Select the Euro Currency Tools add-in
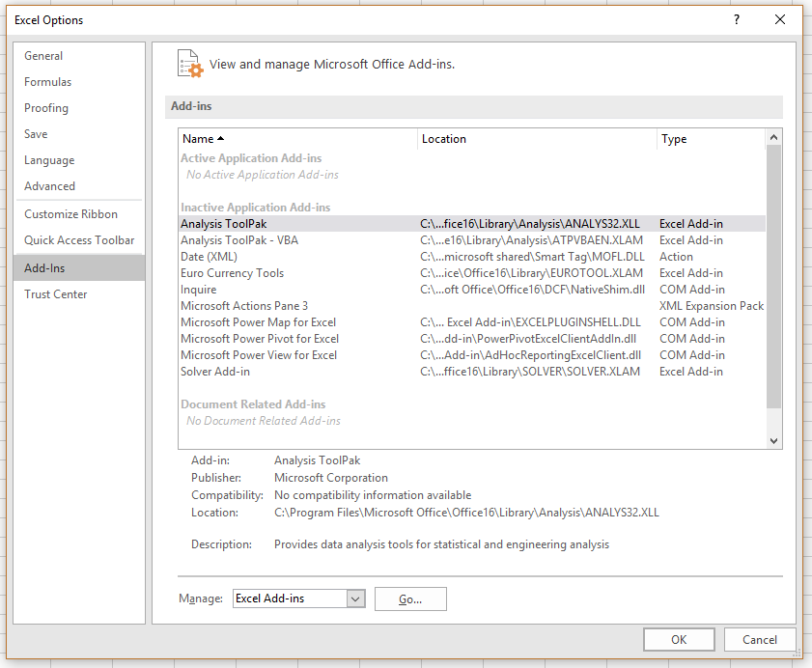812x668 pixels. point(232,273)
